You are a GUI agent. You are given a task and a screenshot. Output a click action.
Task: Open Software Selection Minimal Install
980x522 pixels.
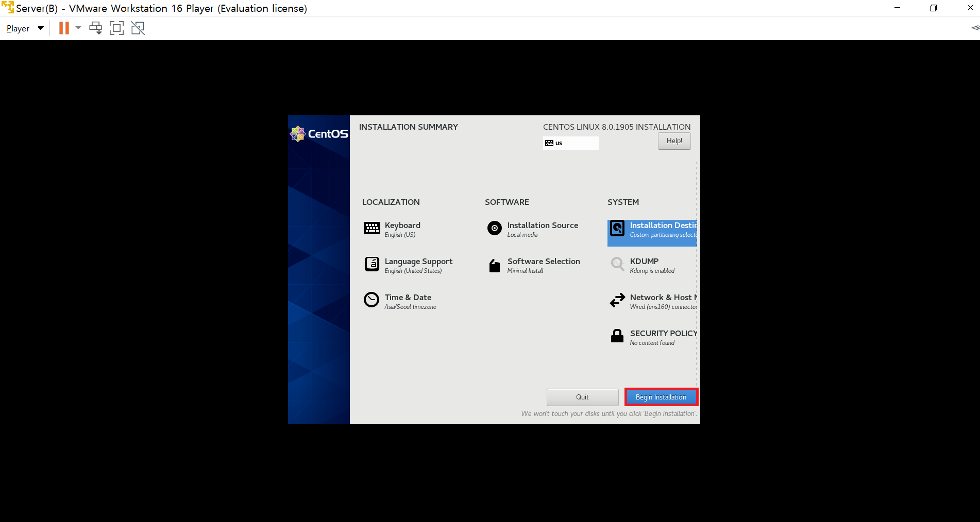click(544, 266)
